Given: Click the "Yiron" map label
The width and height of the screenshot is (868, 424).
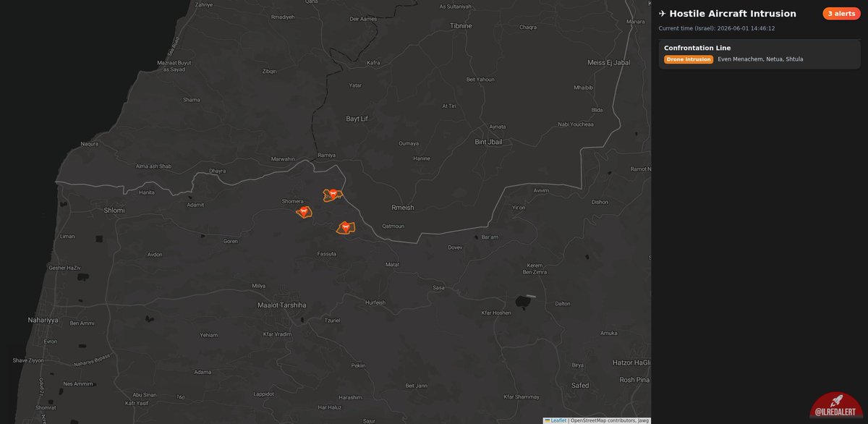Looking at the screenshot, I should click(518, 208).
